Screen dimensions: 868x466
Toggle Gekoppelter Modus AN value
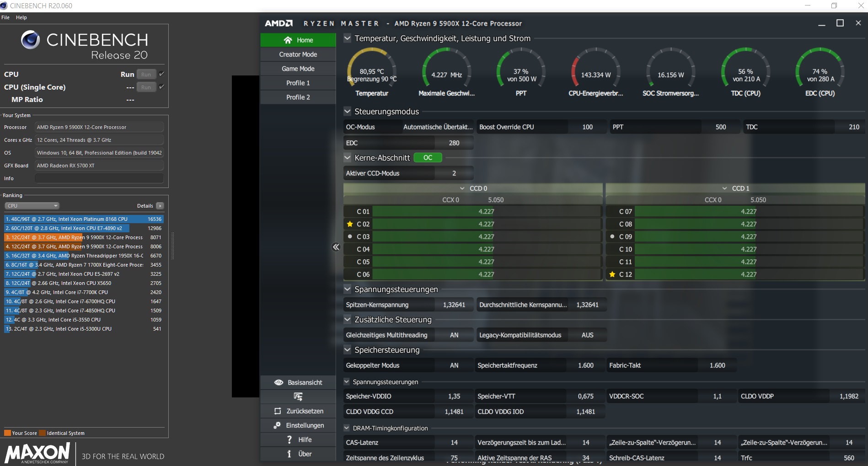(454, 365)
